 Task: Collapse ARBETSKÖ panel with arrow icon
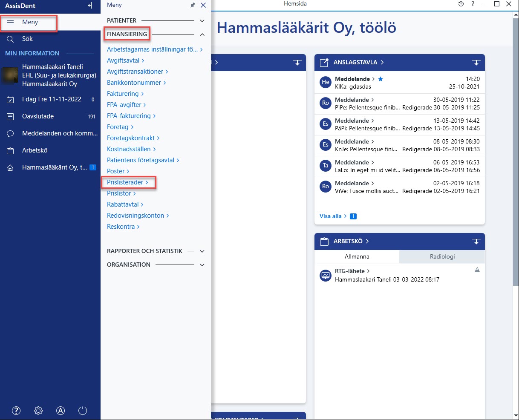tap(476, 242)
